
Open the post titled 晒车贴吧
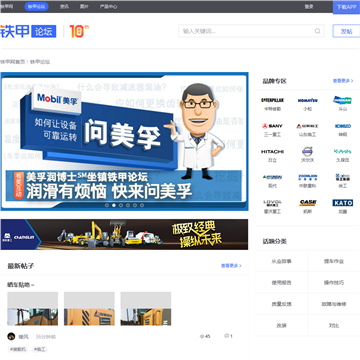21,285
